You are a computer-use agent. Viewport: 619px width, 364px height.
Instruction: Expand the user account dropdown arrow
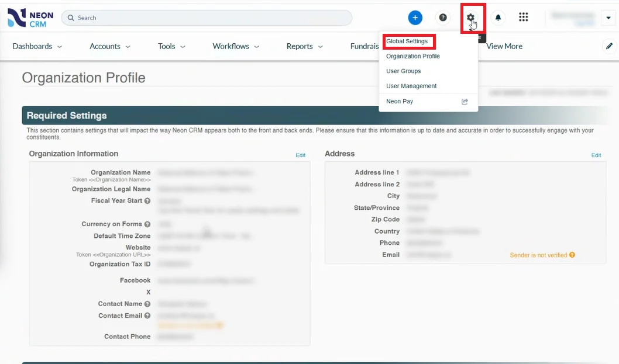tap(606, 18)
